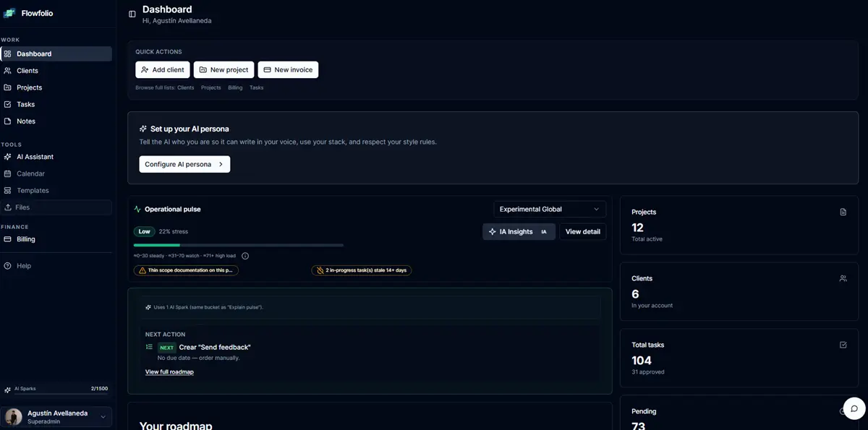Click the stale in-progress tasks warning chip
Screen dimensions: 868x430
click(x=361, y=270)
